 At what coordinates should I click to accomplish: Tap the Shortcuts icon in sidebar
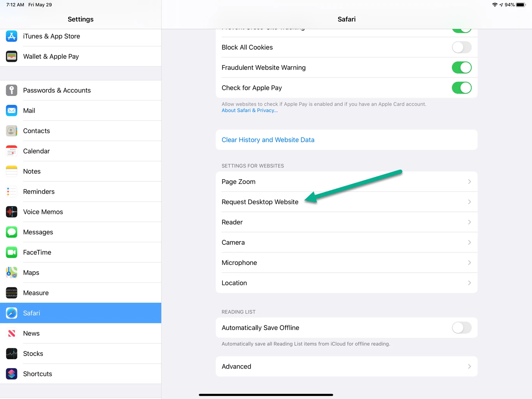click(12, 374)
